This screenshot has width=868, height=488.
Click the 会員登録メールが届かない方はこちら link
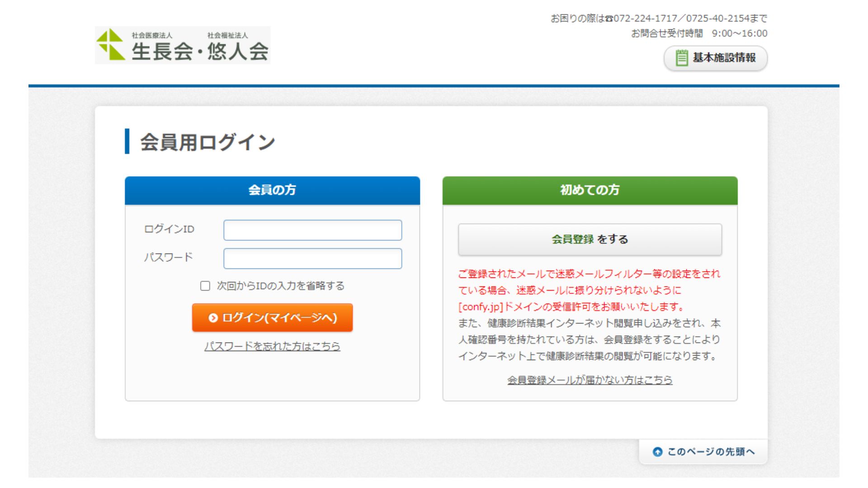(x=589, y=380)
